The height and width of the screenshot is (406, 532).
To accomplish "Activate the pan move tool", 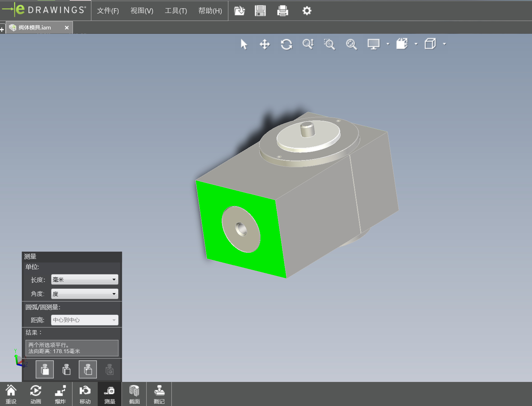I will pyautogui.click(x=265, y=44).
